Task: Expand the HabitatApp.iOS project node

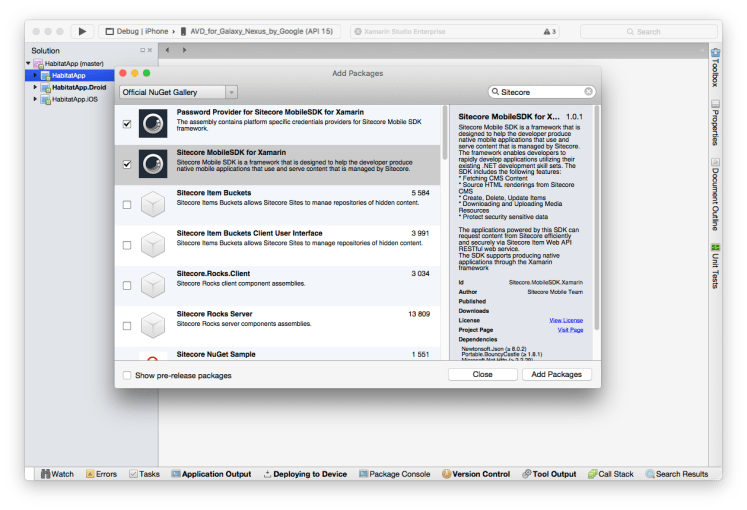Action: (36, 99)
